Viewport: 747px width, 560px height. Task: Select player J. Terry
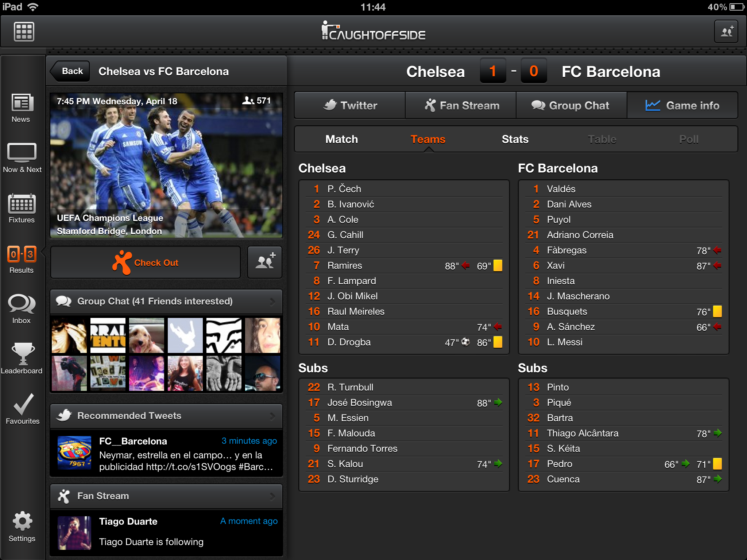(x=404, y=250)
